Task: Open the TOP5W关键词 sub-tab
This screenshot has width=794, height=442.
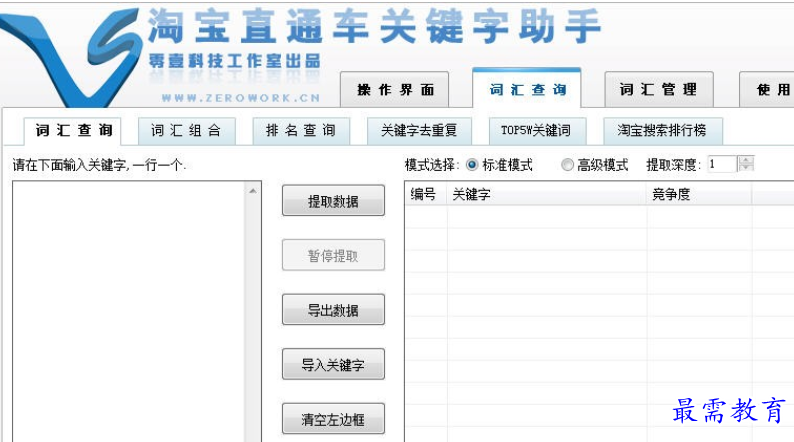Action: coord(537,131)
